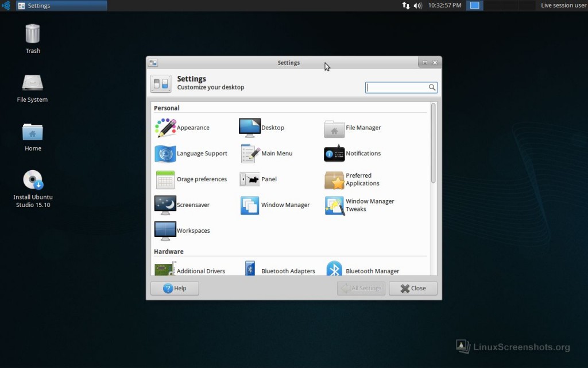The image size is (588, 368).
Task: Open Desktop settings icon
Action: [250, 128]
